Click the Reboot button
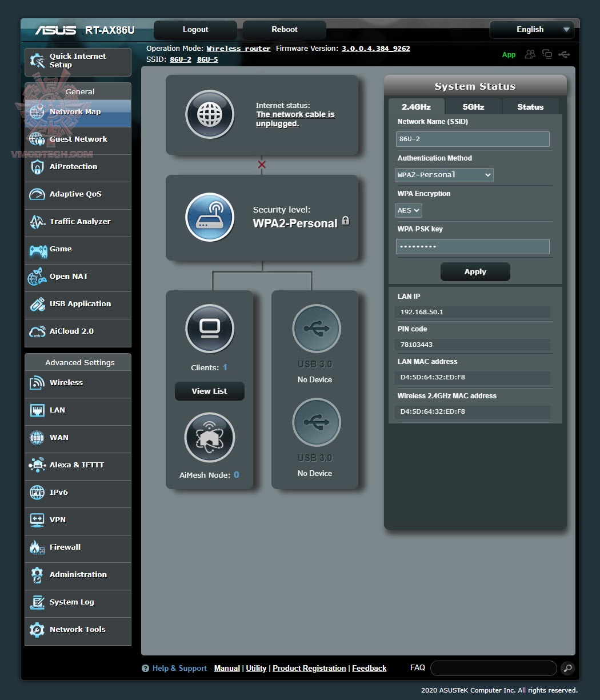The height and width of the screenshot is (700, 600). click(x=284, y=29)
